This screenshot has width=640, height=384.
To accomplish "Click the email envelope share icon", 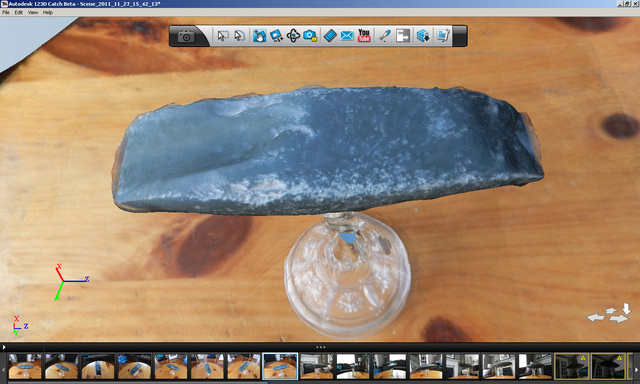I will 347,36.
